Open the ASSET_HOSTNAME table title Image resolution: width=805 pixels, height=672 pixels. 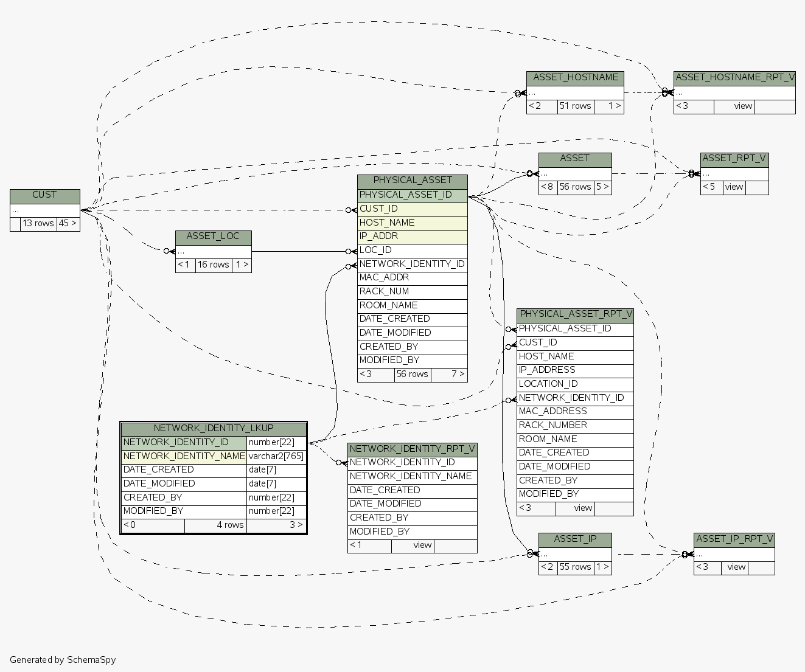tap(575, 78)
